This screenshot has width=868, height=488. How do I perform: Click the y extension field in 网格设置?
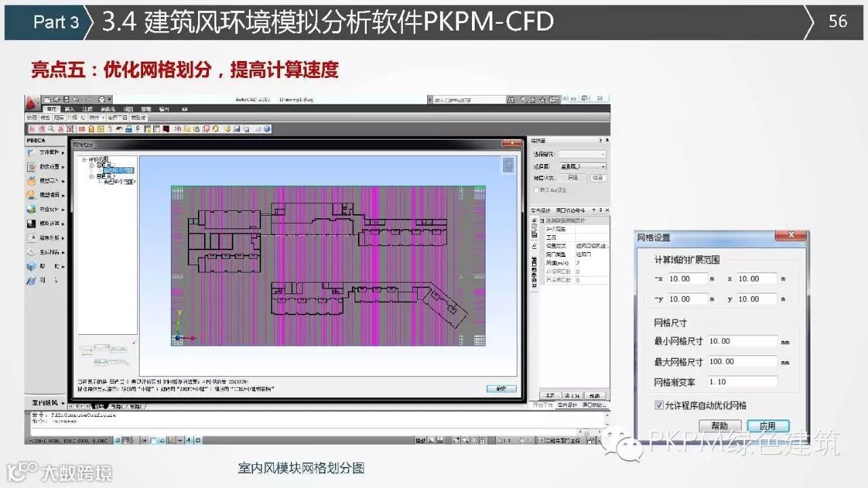pos(756,299)
